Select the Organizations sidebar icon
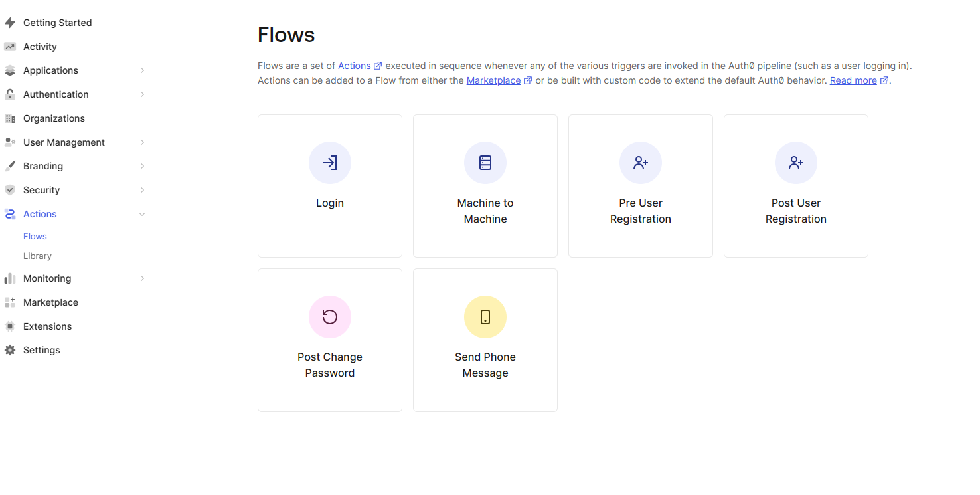 (x=11, y=118)
